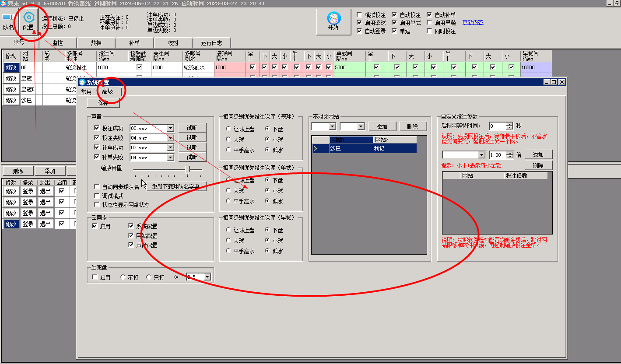This screenshot has width=621, height=364.
Task: Click the 倍 multiplier spinner arrows
Action: coord(509,155)
